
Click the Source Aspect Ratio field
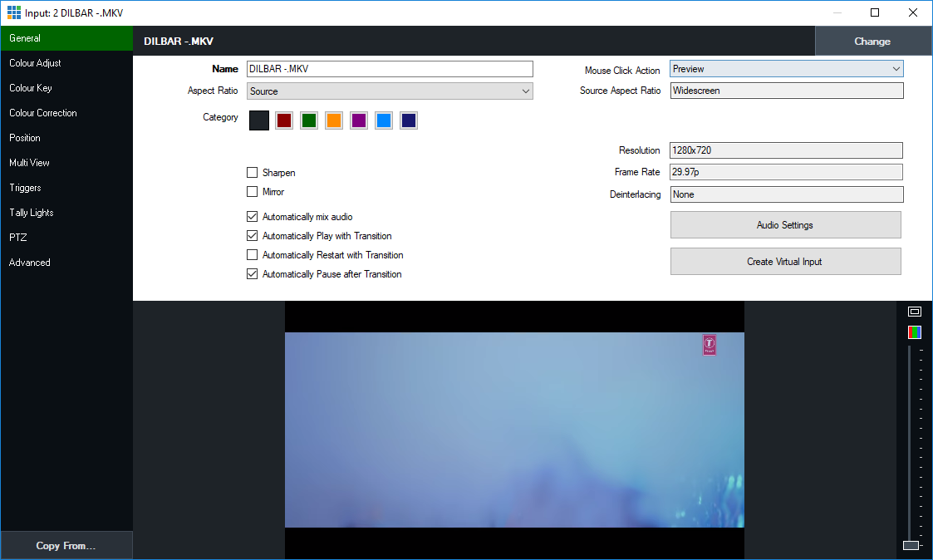pyautogui.click(x=787, y=91)
